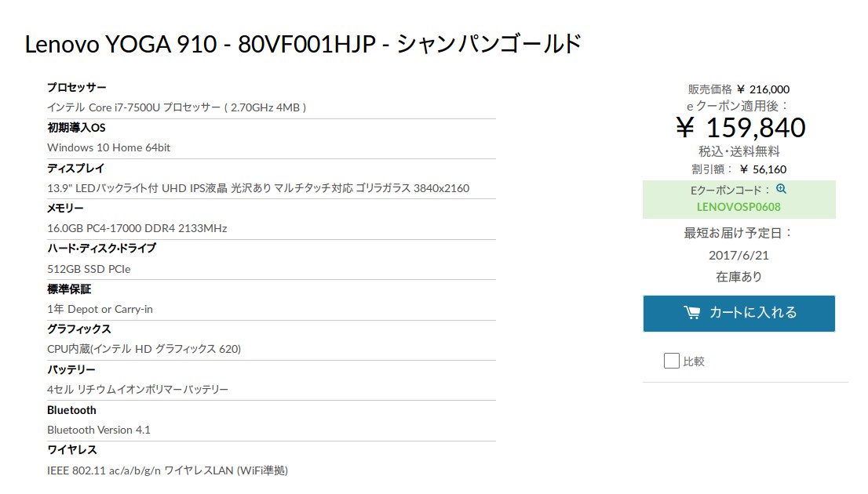868x494 pixels.
Task: Click the ディスプレイ spec heading
Action: tap(75, 168)
